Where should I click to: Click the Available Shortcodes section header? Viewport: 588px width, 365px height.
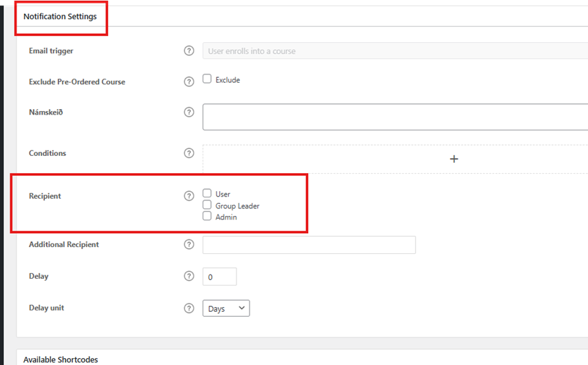coord(61,359)
